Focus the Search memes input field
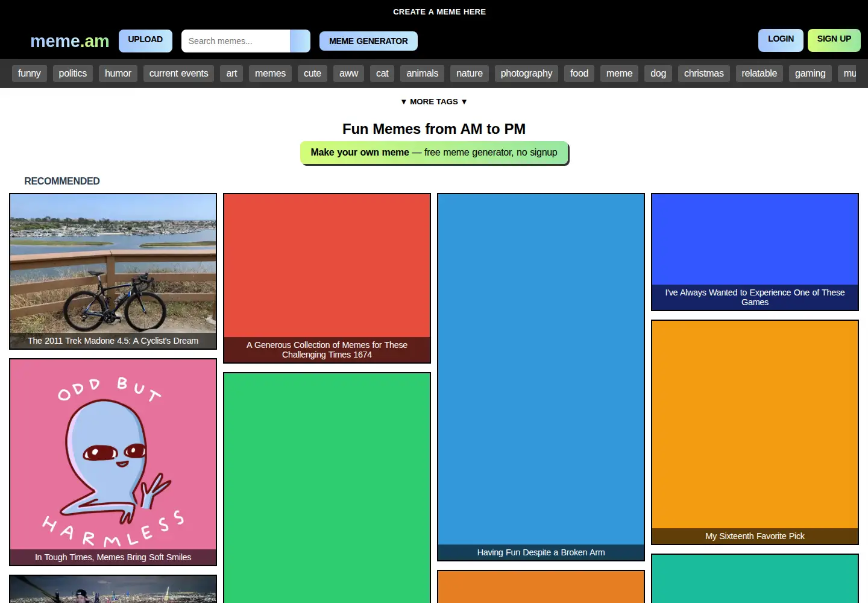 [x=236, y=41]
